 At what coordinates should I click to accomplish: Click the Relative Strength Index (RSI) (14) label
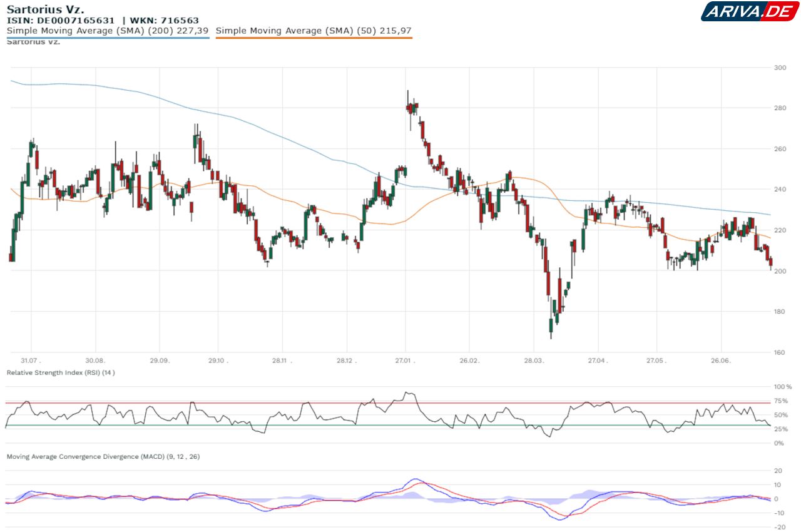coord(61,372)
